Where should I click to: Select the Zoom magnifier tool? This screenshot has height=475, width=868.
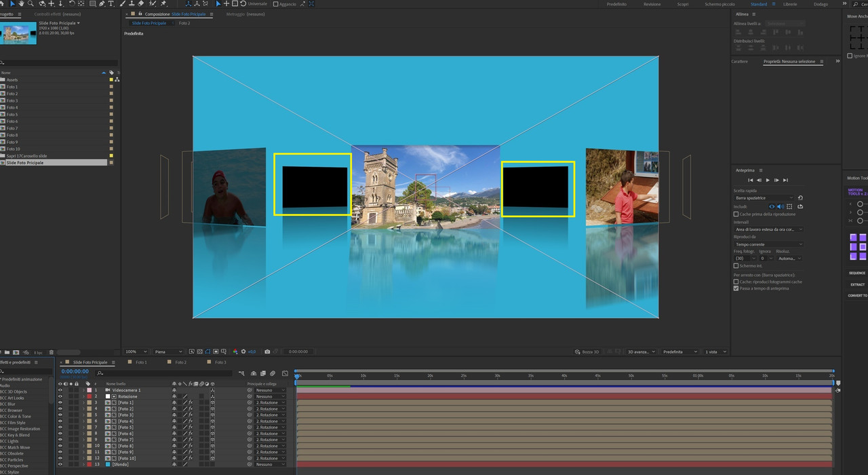tap(31, 3)
